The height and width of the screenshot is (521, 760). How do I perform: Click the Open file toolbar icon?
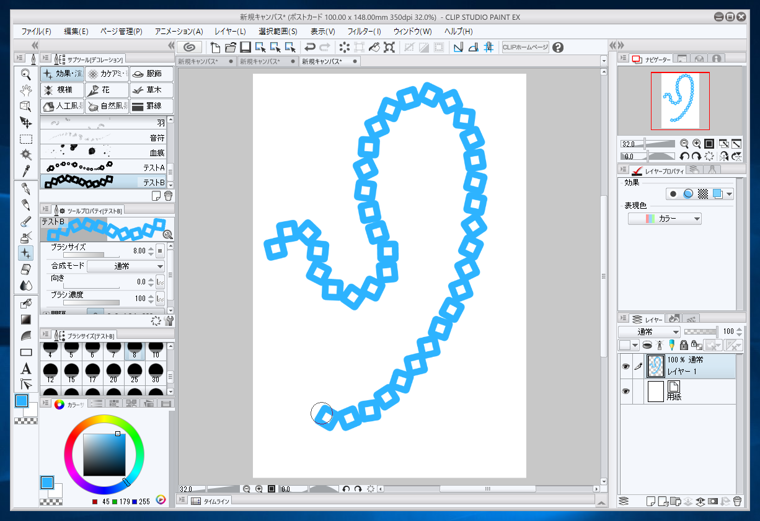coord(230,47)
